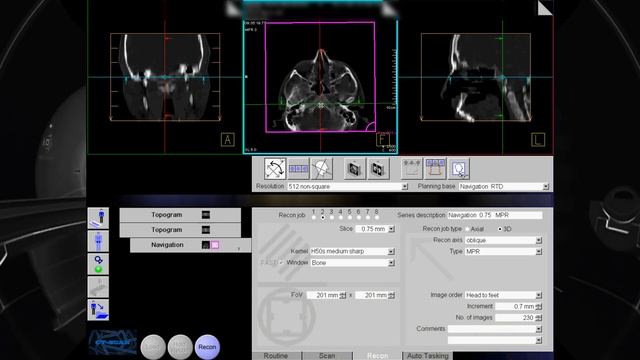This screenshot has height=360, width=640.
Task: Choose Axial recon job type
Action: 467,229
